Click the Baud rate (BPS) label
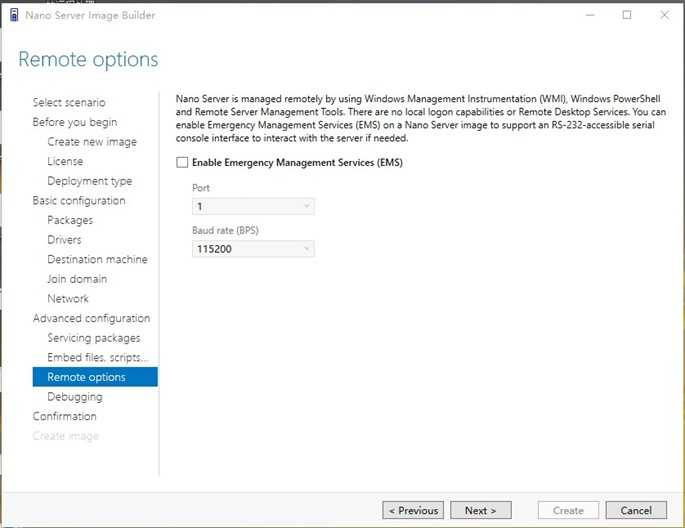 (225, 230)
